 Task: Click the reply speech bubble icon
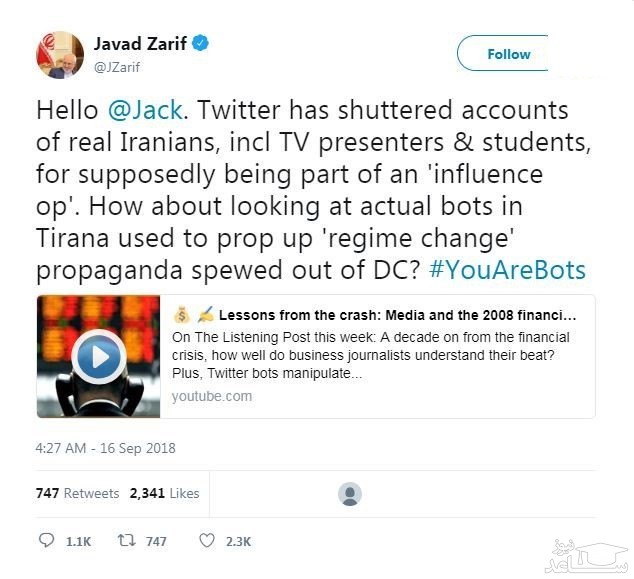47,540
